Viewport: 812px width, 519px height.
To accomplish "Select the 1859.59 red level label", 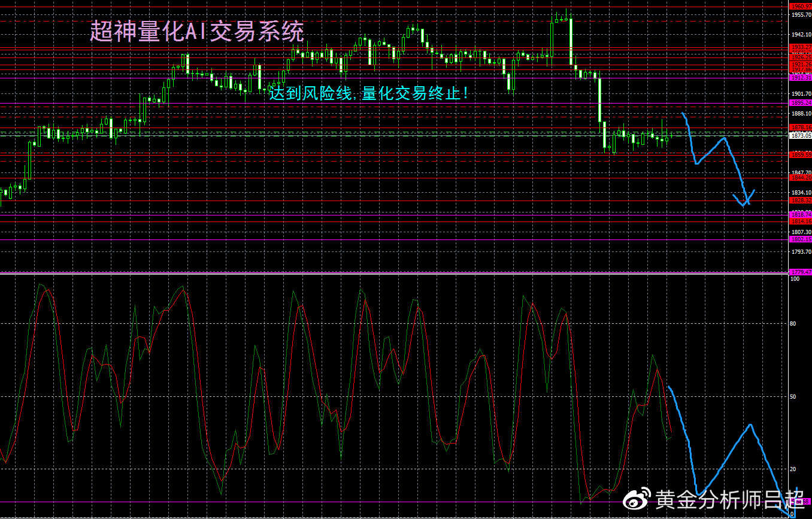I will pos(801,154).
